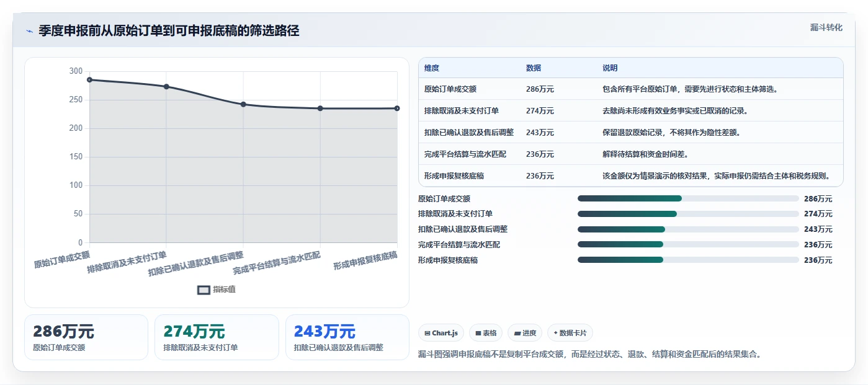Click the progress bar for 原始订单成交额
Viewport: 868px width, 385px height.
coord(688,198)
